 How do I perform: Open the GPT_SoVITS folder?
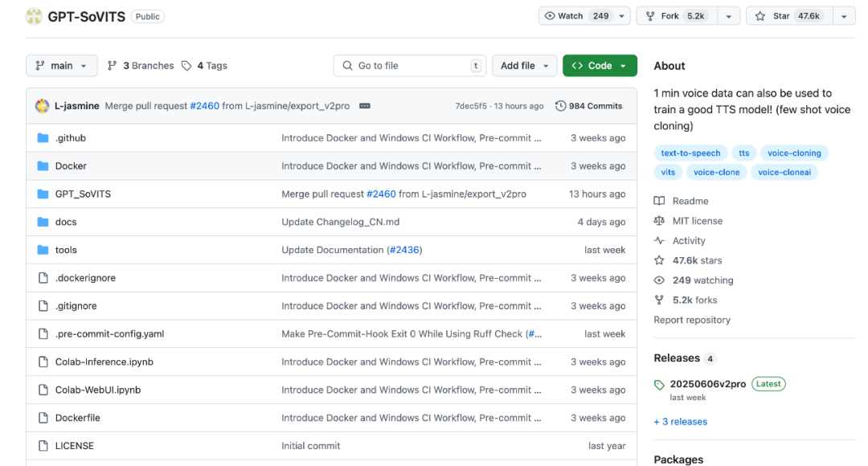pos(81,194)
